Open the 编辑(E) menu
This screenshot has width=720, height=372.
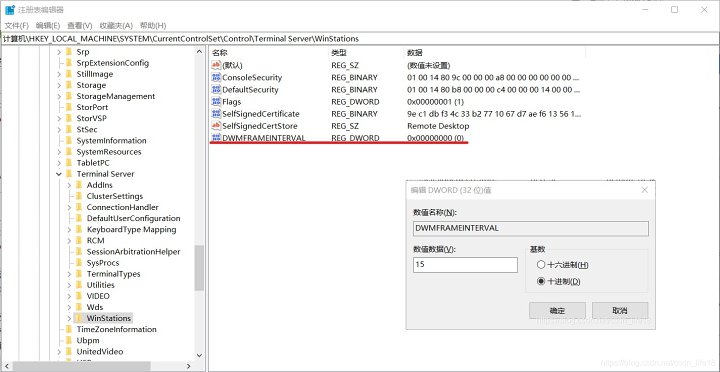point(48,25)
